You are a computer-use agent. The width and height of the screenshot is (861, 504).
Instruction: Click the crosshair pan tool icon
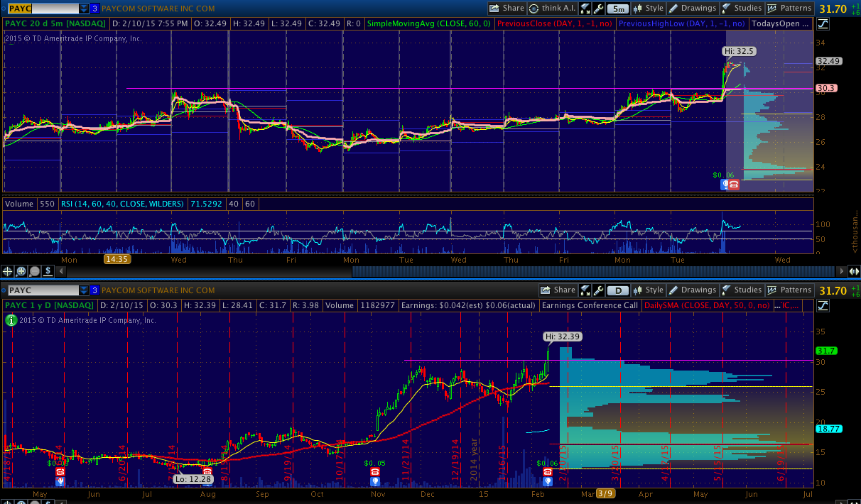[8, 271]
